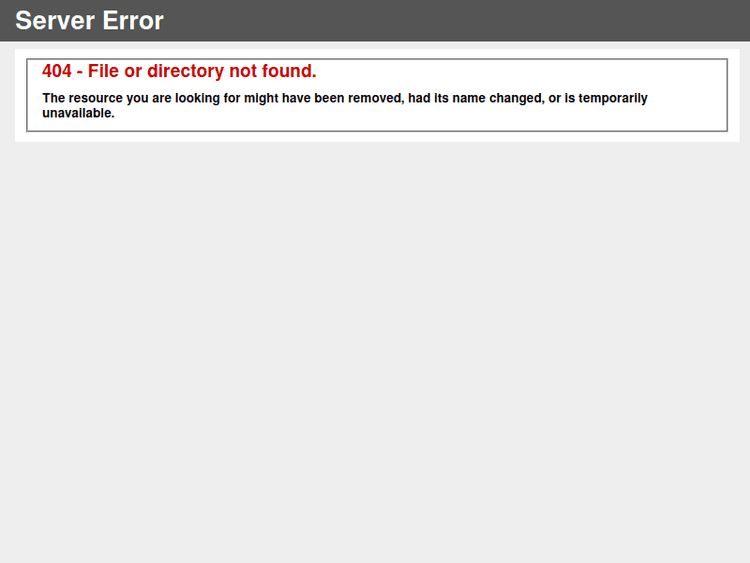Click the word "File" in the red heading
Screen dimensions: 750x563
[103, 71]
